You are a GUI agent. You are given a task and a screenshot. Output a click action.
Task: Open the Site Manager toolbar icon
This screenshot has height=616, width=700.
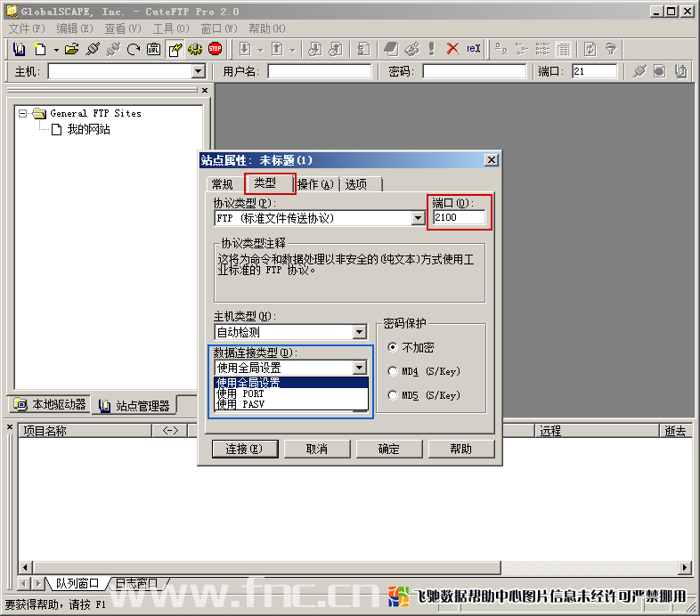19,49
